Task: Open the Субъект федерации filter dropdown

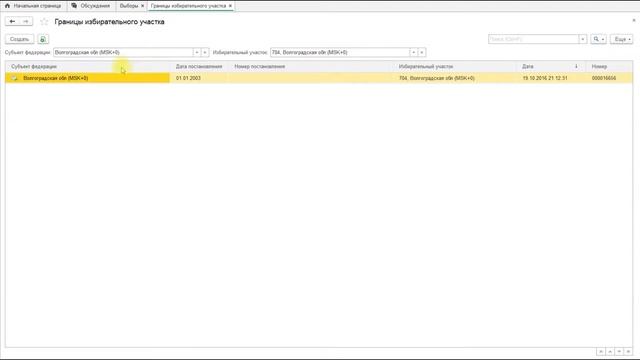Action: (x=197, y=52)
